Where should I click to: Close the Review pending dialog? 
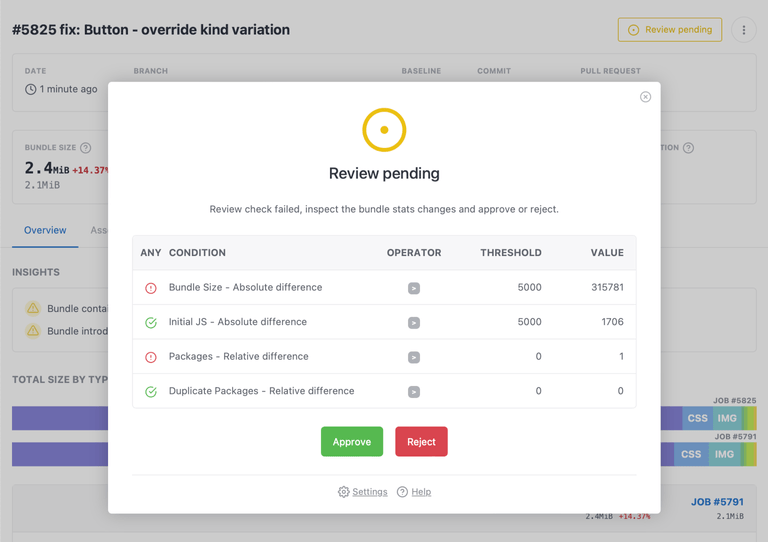pyautogui.click(x=645, y=97)
